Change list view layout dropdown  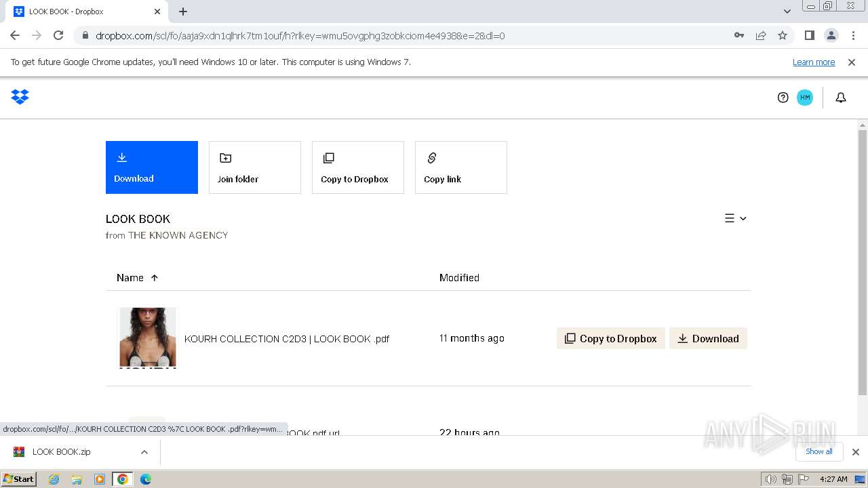point(736,218)
